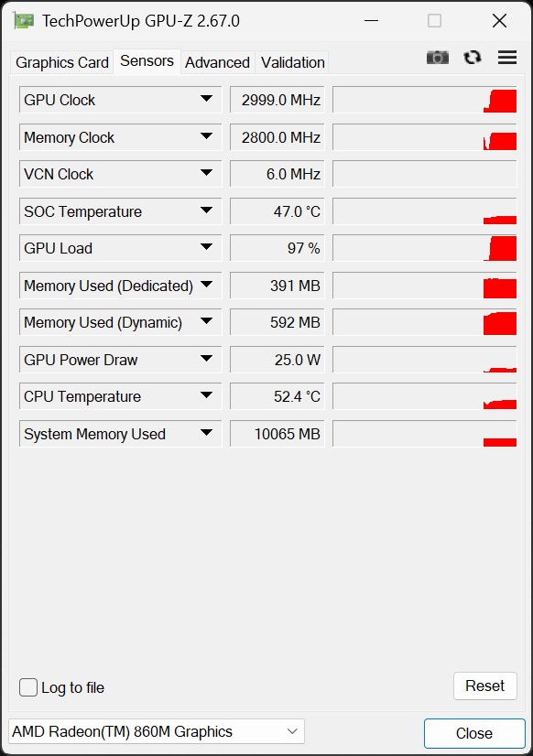Click the Close button at bottom

pyautogui.click(x=474, y=733)
